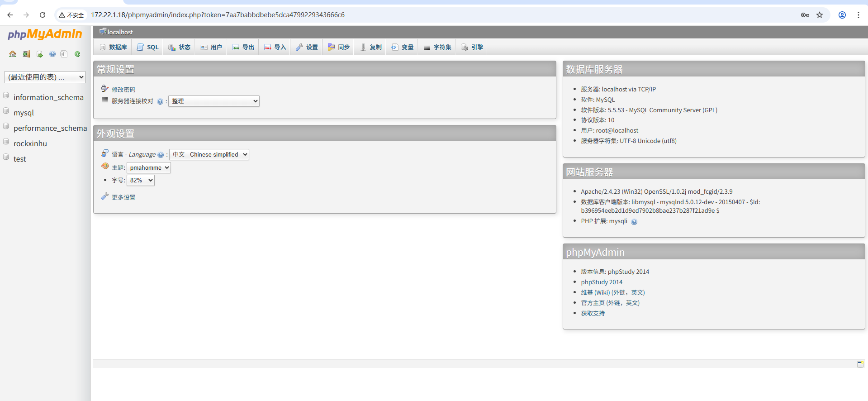Open the query window database icon

tap(40, 54)
